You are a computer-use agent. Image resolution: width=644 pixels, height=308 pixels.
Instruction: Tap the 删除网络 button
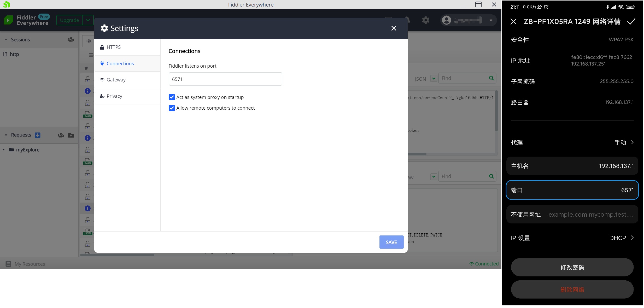pyautogui.click(x=572, y=289)
